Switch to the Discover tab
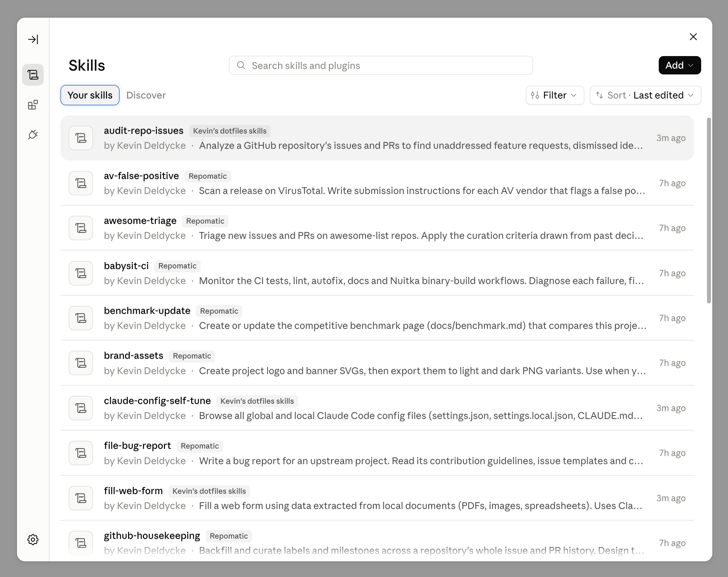728x577 pixels. pyautogui.click(x=146, y=95)
